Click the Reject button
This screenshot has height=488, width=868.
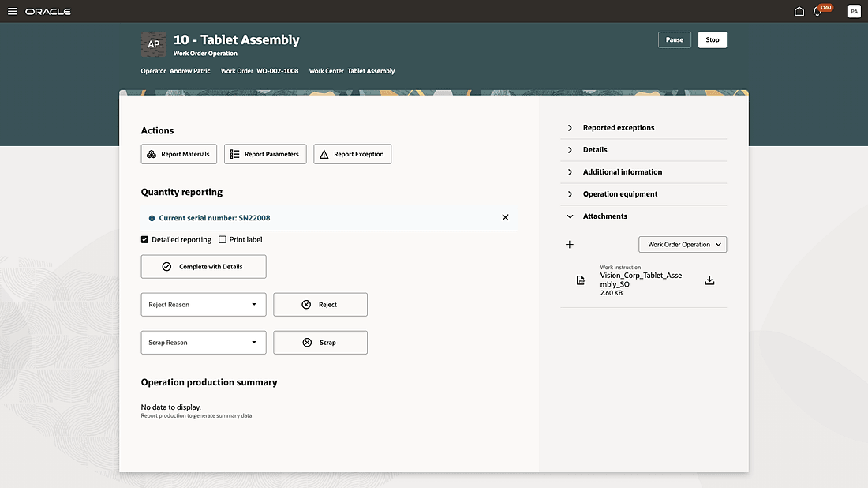[320, 305]
